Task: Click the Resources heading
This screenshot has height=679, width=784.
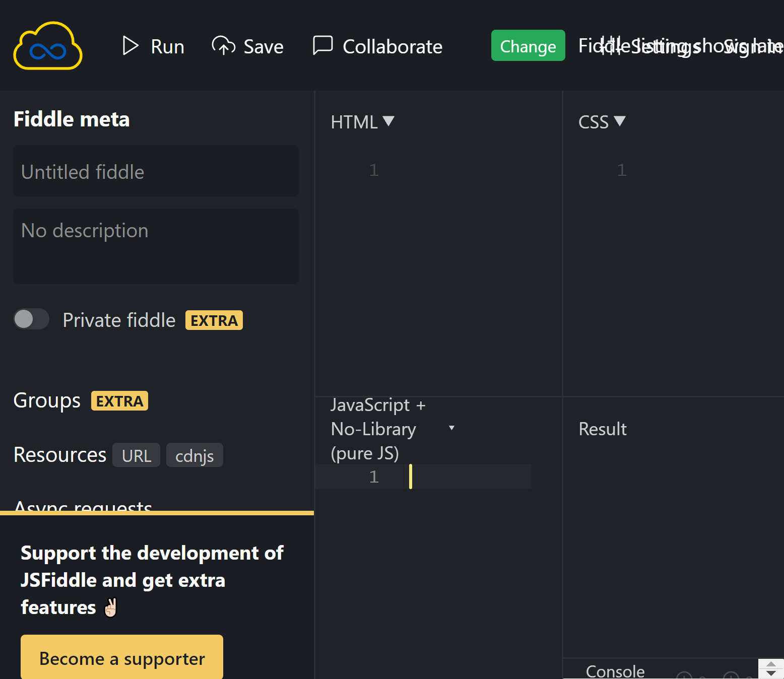Action: [x=60, y=454]
